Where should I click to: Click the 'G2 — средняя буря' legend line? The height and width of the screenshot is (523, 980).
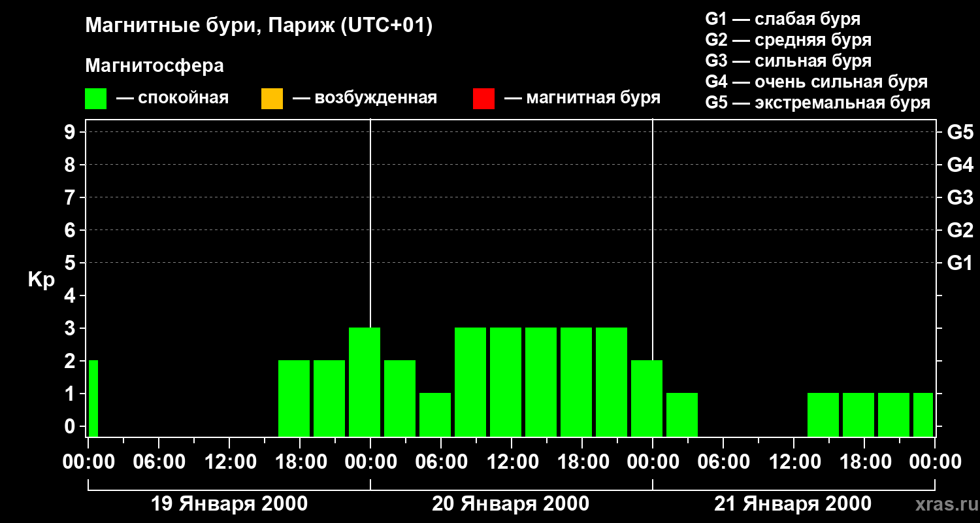pyautogui.click(x=788, y=40)
